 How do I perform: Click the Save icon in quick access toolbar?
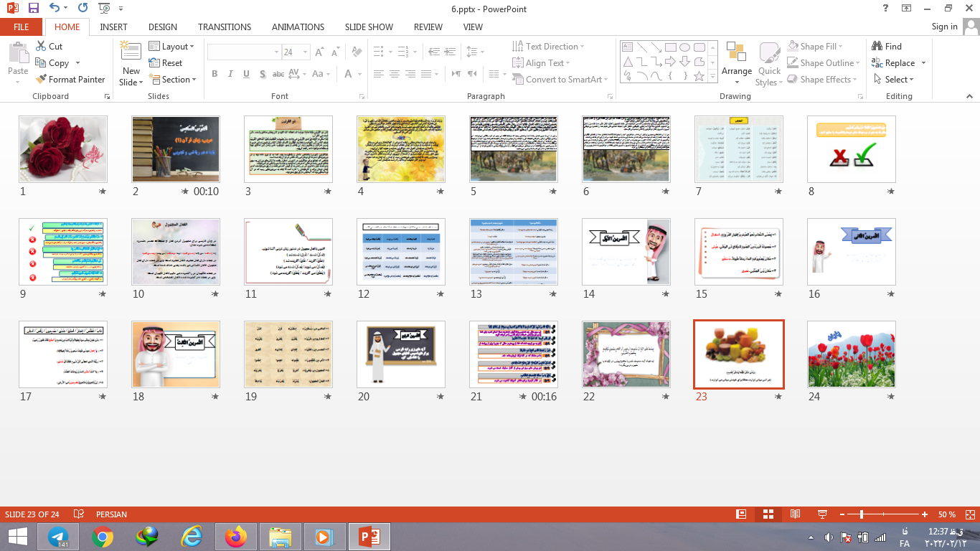33,9
